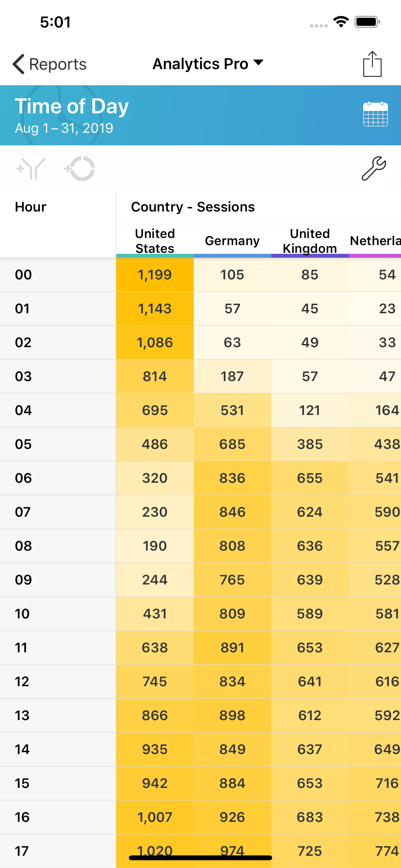Select hour 05 row label
401x868 pixels.
click(x=23, y=444)
